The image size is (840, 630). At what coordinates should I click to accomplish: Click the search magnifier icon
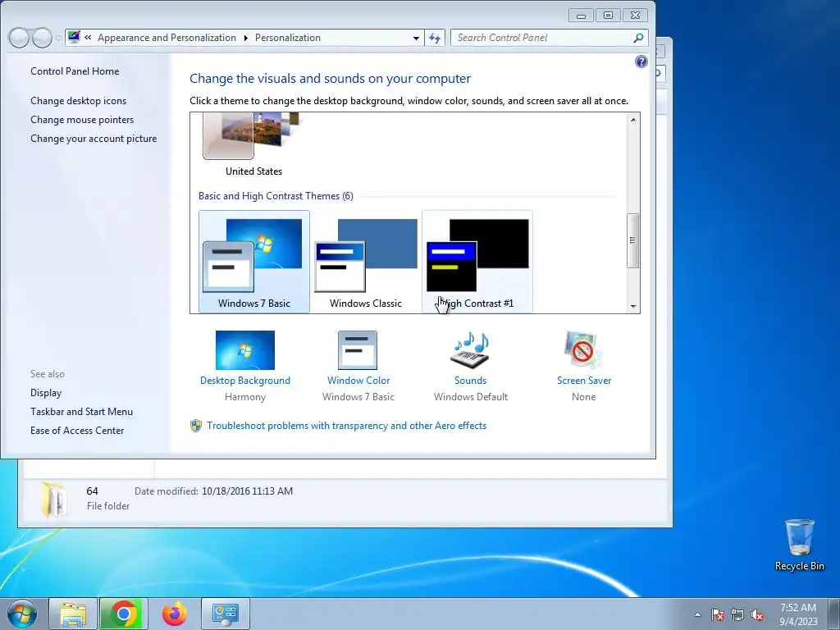pyautogui.click(x=638, y=38)
